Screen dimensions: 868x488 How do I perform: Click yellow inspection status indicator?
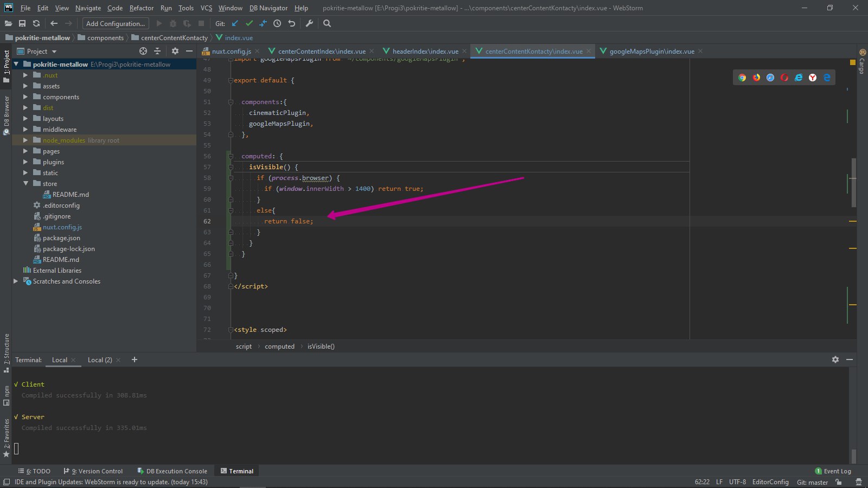tap(853, 63)
